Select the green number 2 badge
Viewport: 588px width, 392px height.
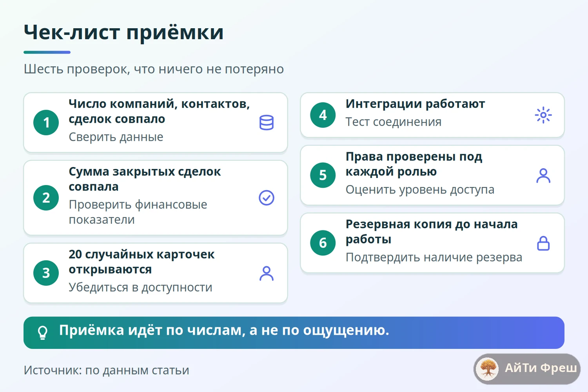pos(46,198)
